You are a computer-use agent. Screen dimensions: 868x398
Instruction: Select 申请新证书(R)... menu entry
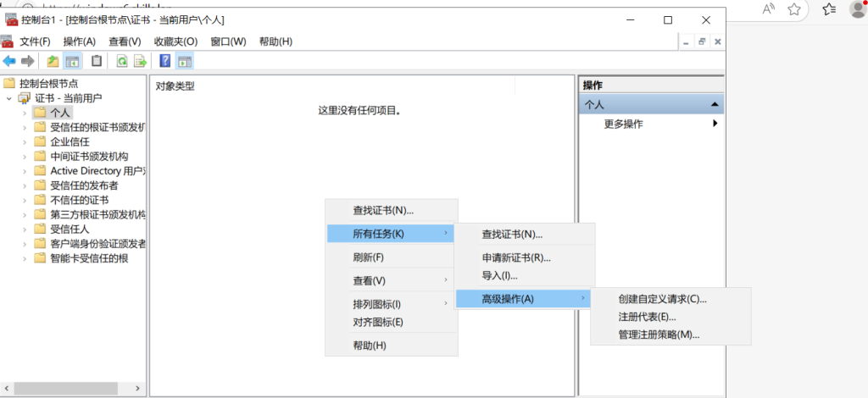pos(516,257)
